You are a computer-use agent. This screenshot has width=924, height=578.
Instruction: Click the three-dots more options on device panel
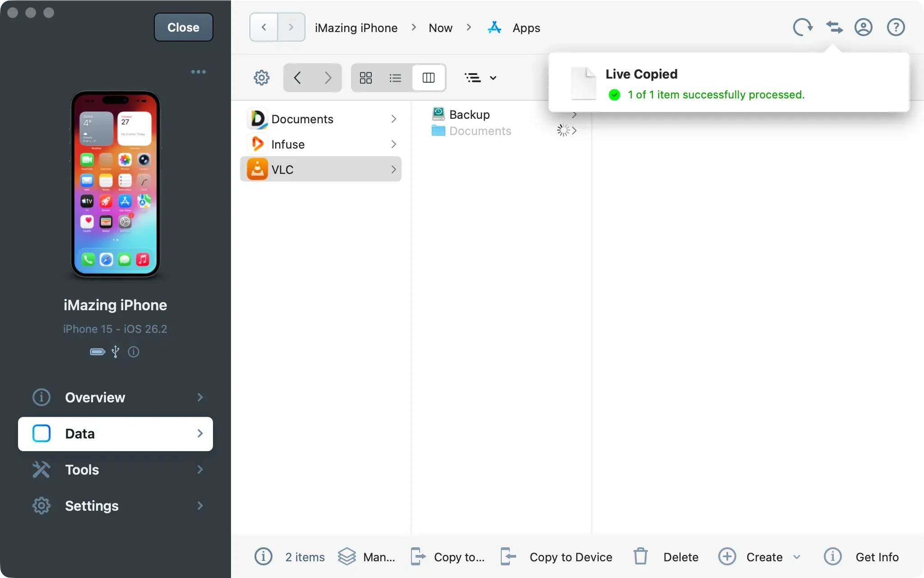tap(198, 72)
